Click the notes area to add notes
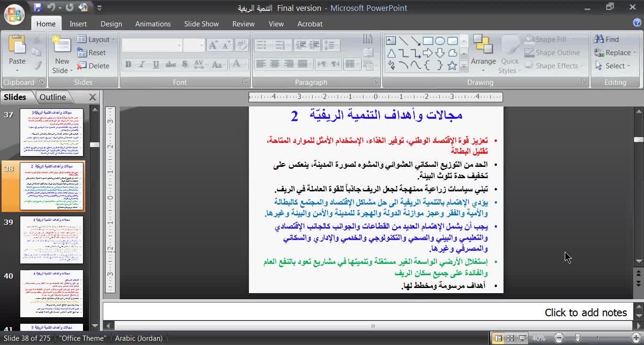Screen dimensions: 644x345 coord(368,312)
